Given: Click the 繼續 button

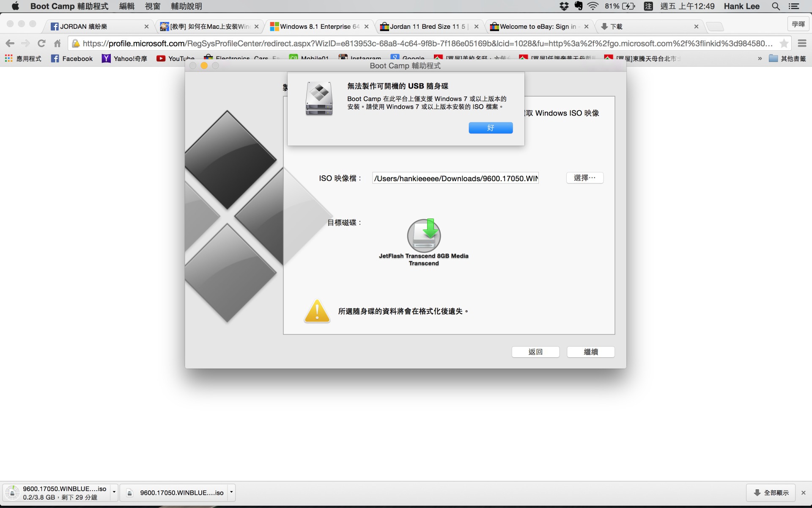Looking at the screenshot, I should click(x=590, y=352).
